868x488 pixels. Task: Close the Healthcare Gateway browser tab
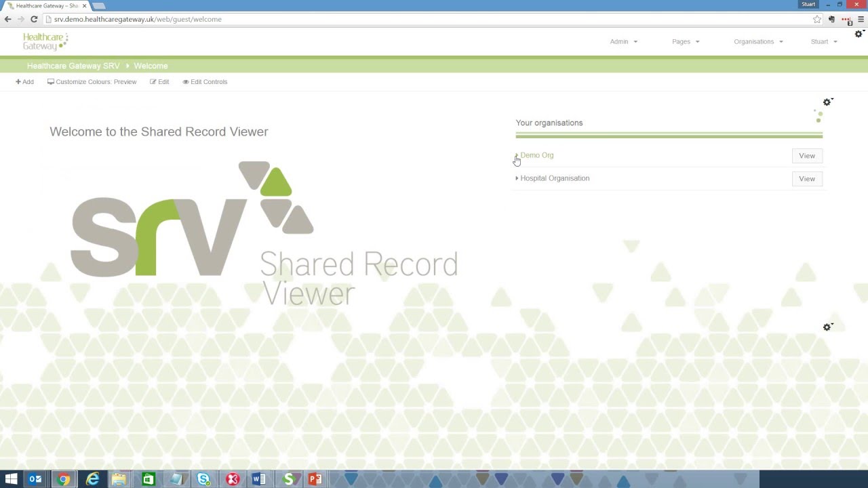pos(85,5)
